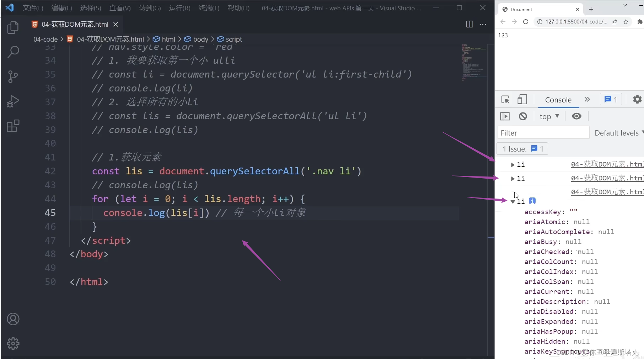Open the 编辑(E) menu
644x359 pixels.
point(62,8)
